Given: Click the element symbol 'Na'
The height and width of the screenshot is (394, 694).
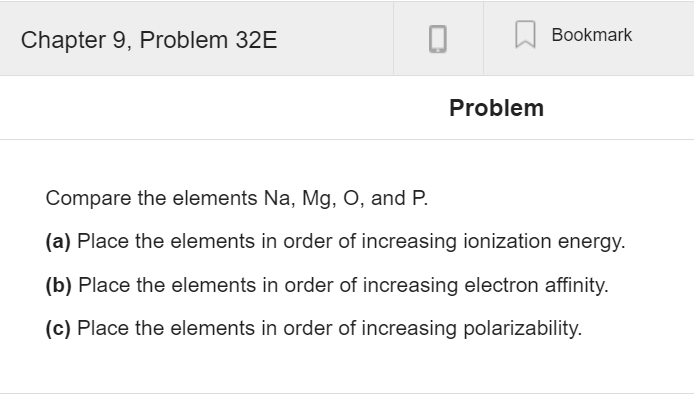Looking at the screenshot, I should tap(279, 198).
